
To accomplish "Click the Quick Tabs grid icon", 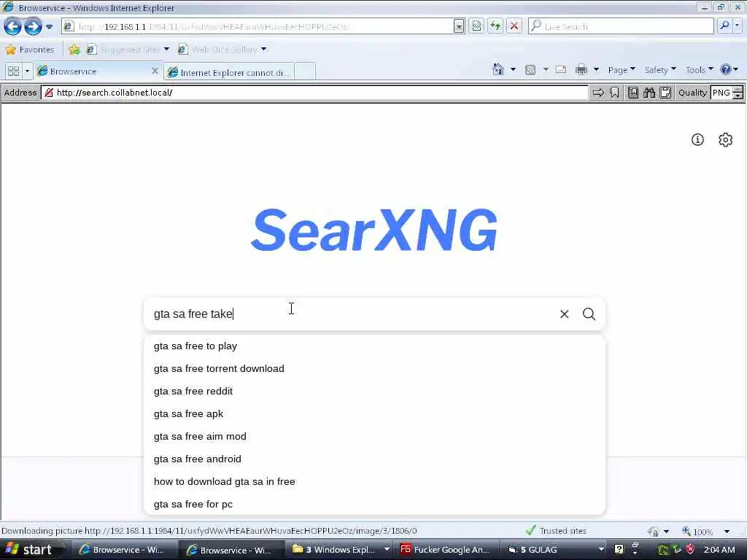I will pyautogui.click(x=13, y=71).
